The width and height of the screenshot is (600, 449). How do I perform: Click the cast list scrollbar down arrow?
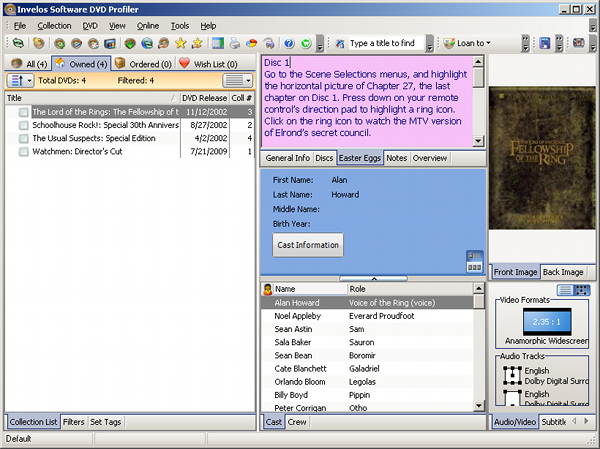click(478, 406)
